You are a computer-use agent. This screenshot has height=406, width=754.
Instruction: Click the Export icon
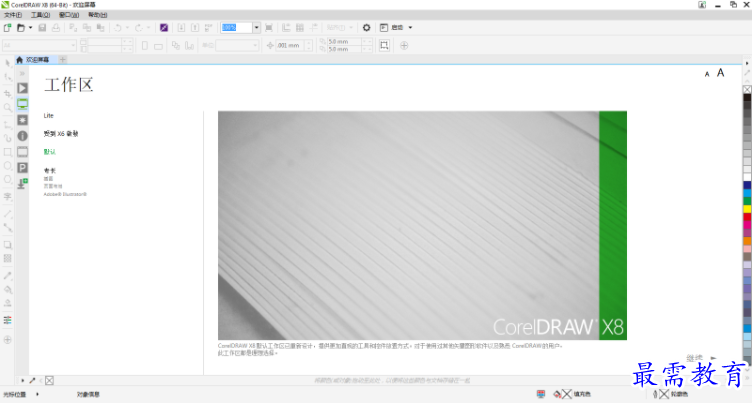195,28
